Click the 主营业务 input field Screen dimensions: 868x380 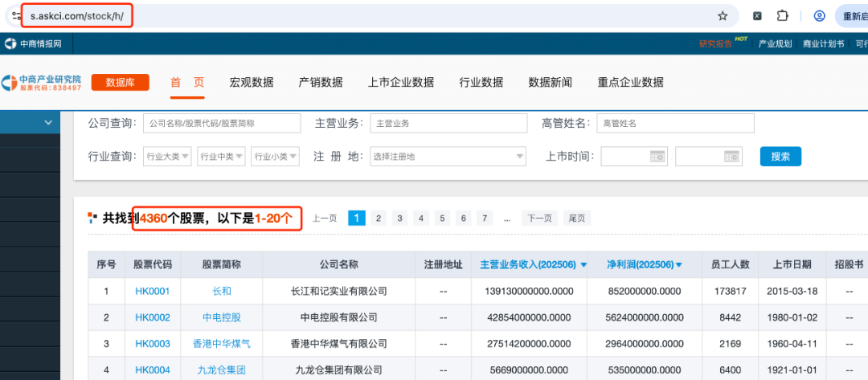click(448, 124)
